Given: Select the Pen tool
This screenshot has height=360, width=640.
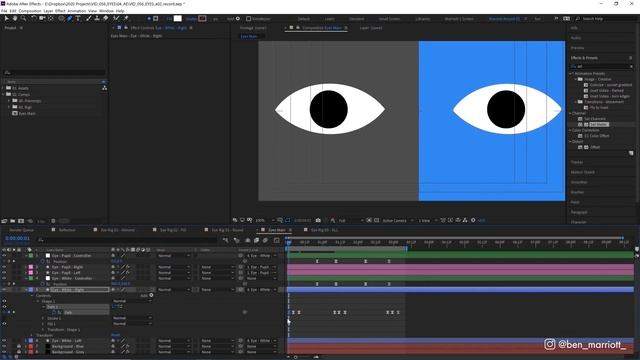Looking at the screenshot, I should coord(69,18).
